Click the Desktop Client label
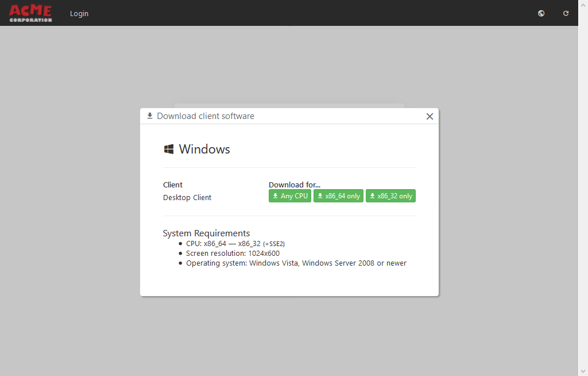 click(187, 198)
